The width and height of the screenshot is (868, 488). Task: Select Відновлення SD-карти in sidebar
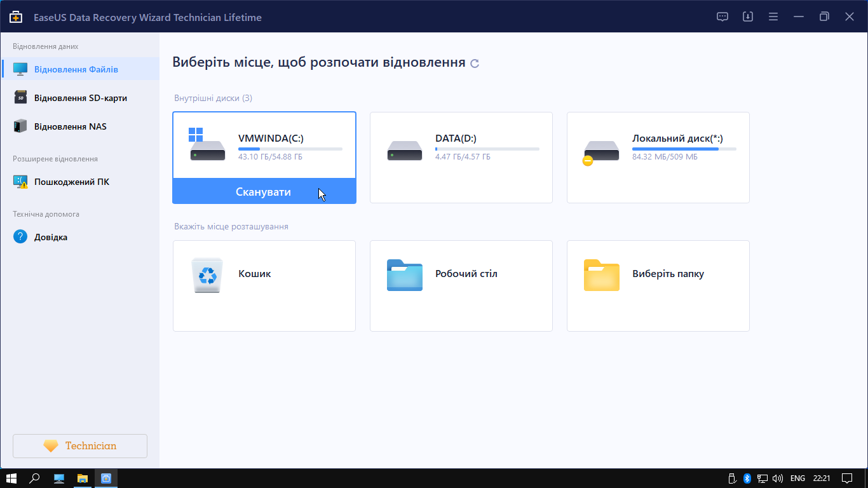pos(80,98)
